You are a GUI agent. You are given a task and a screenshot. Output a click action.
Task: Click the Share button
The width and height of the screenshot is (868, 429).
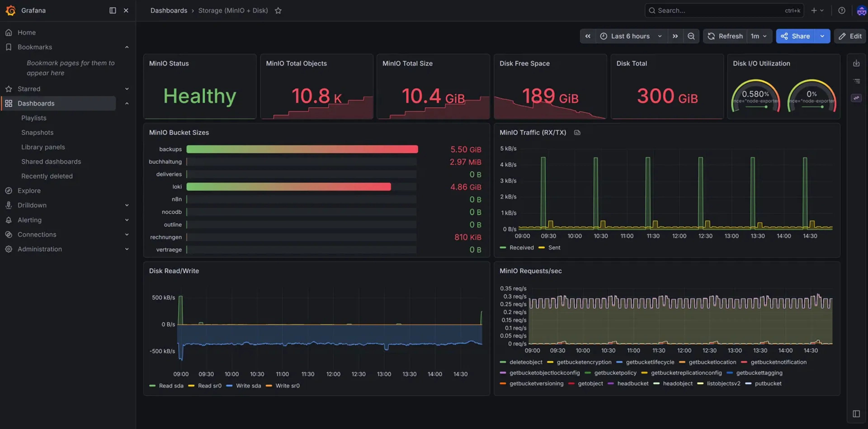[x=795, y=36]
